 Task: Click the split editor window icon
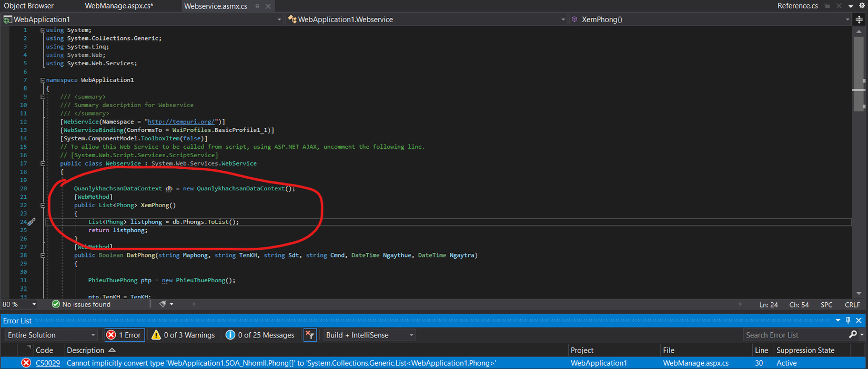pyautogui.click(x=859, y=19)
